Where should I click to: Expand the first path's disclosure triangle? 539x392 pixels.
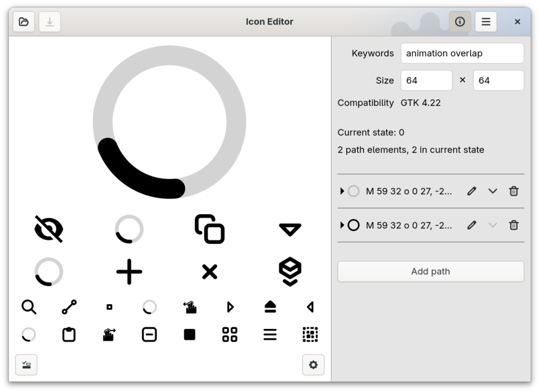(342, 191)
